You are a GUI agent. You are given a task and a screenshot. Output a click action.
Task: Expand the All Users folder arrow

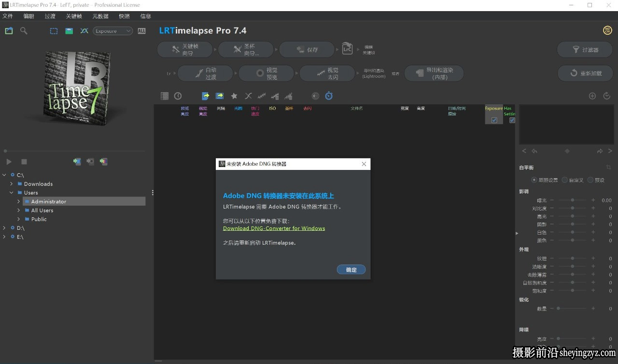[x=19, y=210]
